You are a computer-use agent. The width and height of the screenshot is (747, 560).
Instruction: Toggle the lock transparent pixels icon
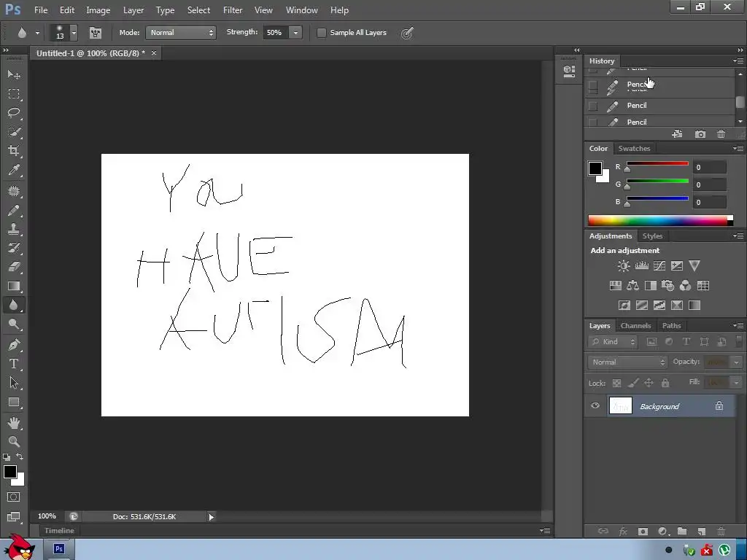click(616, 383)
